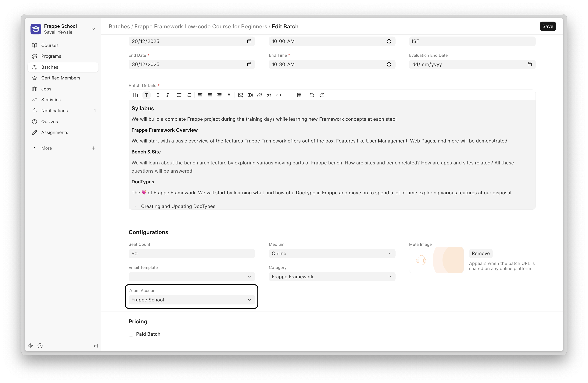588x383 pixels.
Task: Open the text color picker
Action: (229, 95)
